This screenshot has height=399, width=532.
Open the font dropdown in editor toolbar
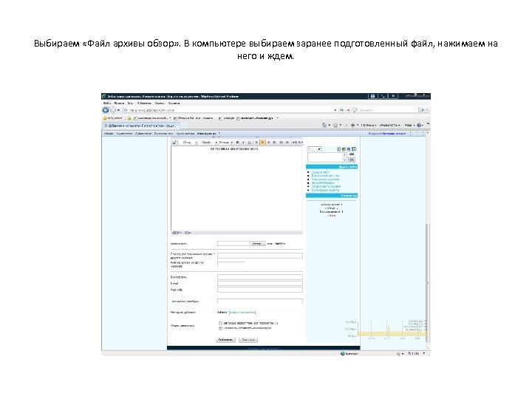[208, 143]
